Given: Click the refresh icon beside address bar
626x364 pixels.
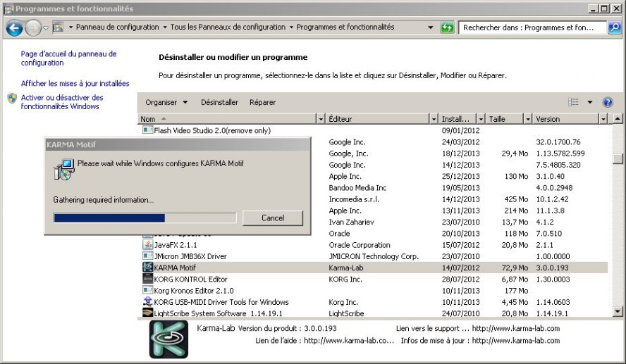Looking at the screenshot, I should tap(447, 27).
